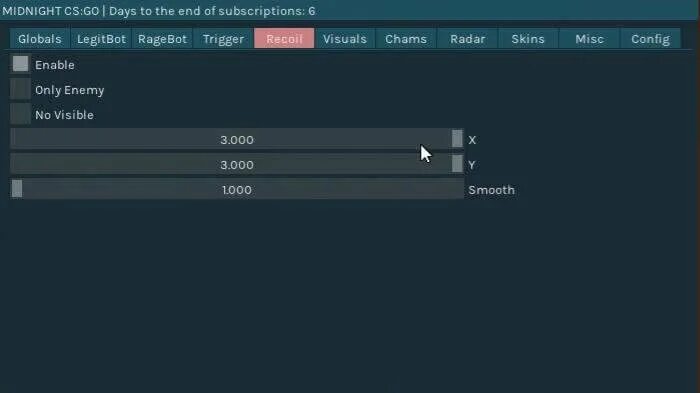700x393 pixels.
Task: Click the highlighted Recoil tab
Action: [x=284, y=39]
